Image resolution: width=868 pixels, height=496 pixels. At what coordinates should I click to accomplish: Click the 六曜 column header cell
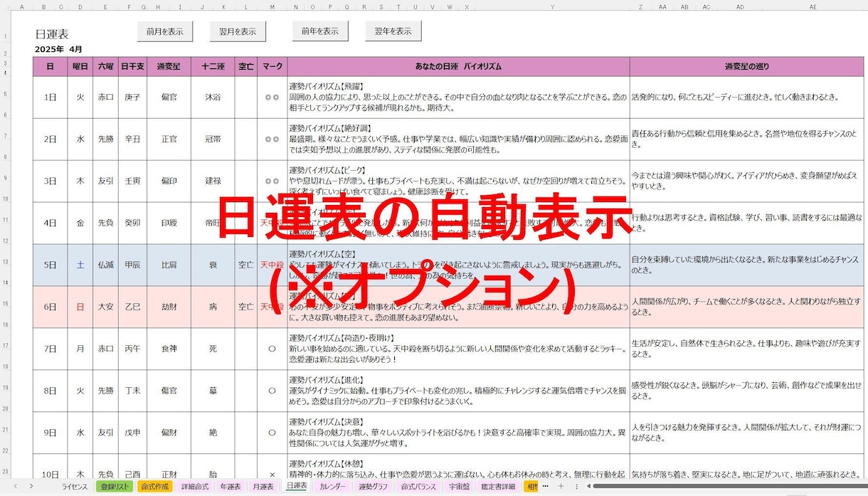pyautogui.click(x=105, y=67)
